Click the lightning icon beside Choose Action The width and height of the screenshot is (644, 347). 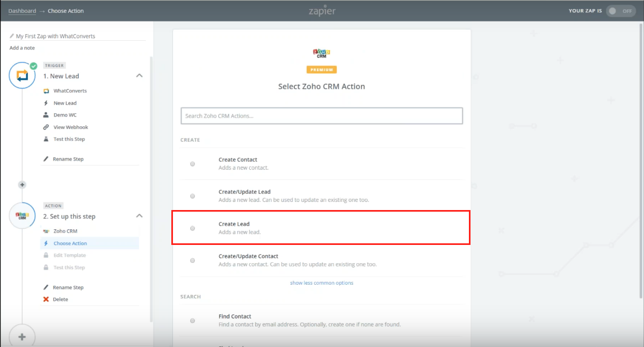46,243
